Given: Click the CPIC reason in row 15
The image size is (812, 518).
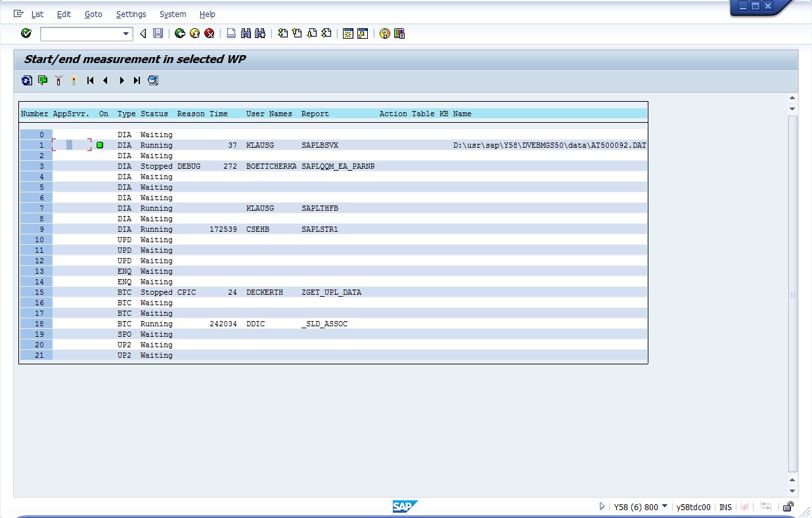Looking at the screenshot, I should point(187,292).
